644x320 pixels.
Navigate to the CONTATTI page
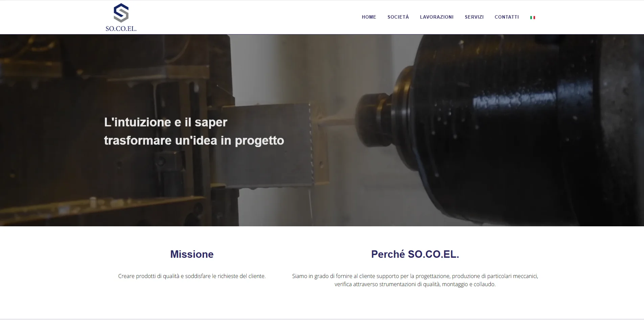click(x=507, y=17)
